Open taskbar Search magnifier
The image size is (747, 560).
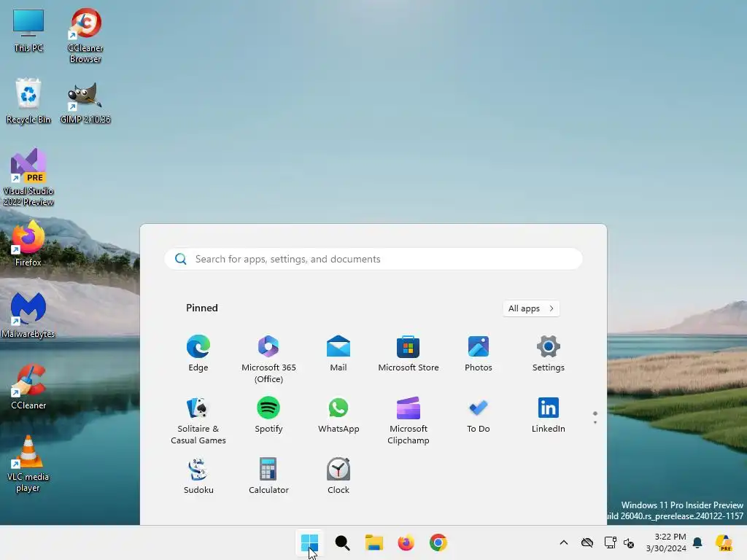coord(342,542)
